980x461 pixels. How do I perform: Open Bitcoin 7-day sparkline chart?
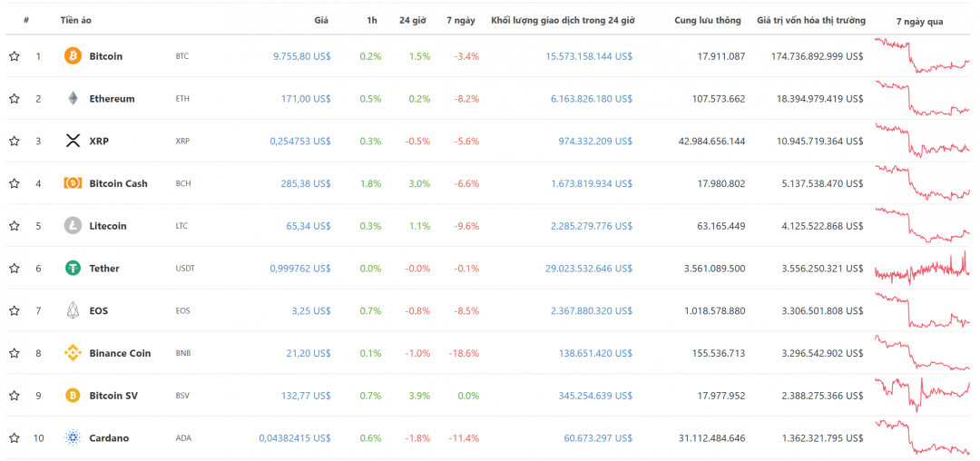[x=922, y=55]
